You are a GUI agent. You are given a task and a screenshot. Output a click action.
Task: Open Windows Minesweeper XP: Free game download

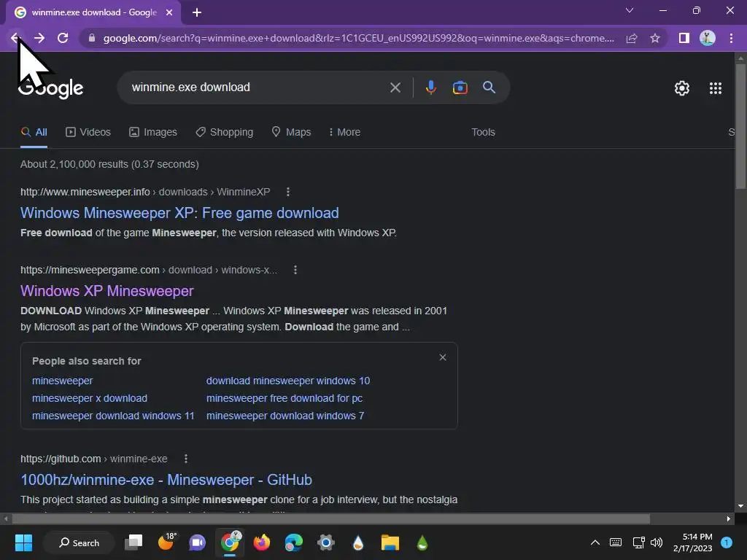[179, 213]
